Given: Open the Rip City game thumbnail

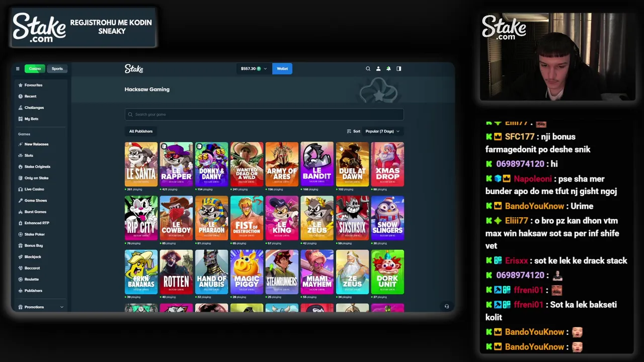Looking at the screenshot, I should (x=141, y=218).
